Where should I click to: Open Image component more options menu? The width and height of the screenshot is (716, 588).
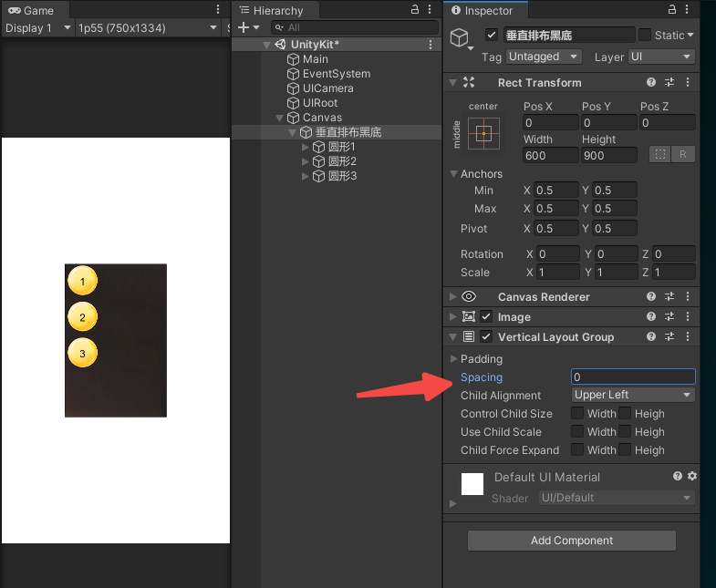coord(688,316)
